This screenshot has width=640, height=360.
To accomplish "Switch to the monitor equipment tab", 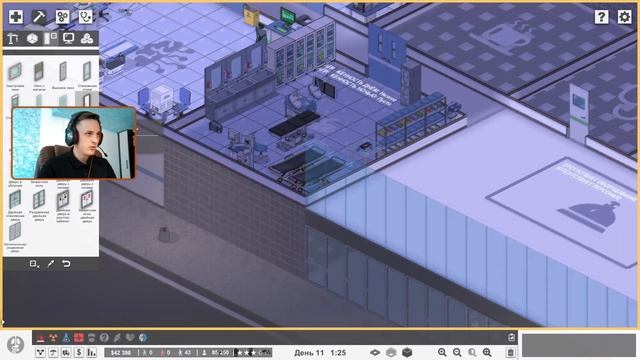I will click(68, 39).
